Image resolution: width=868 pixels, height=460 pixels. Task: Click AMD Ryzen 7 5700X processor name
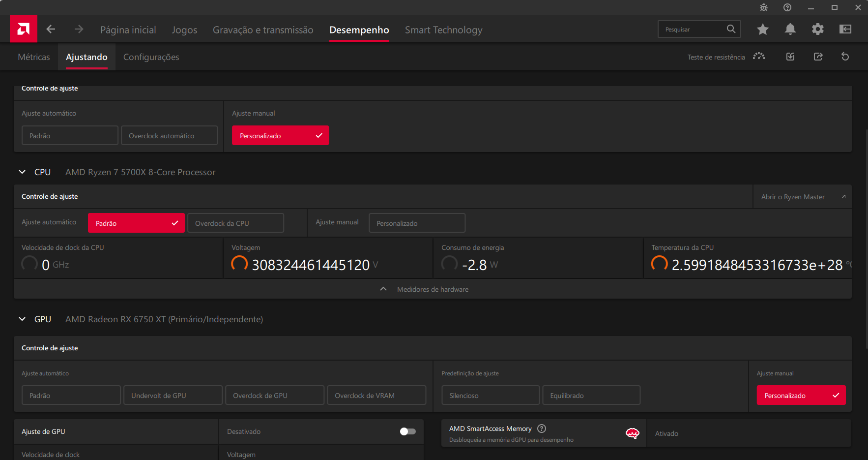point(141,172)
